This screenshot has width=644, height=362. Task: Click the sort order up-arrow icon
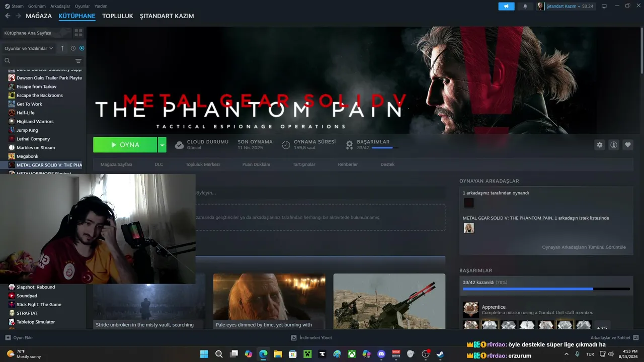(62, 48)
